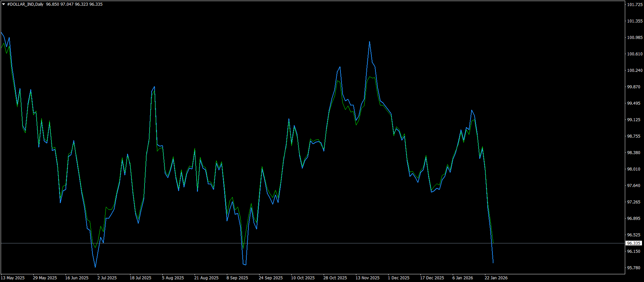Click the 96.895 price axis label
This screenshot has width=644, height=282.
634,218
